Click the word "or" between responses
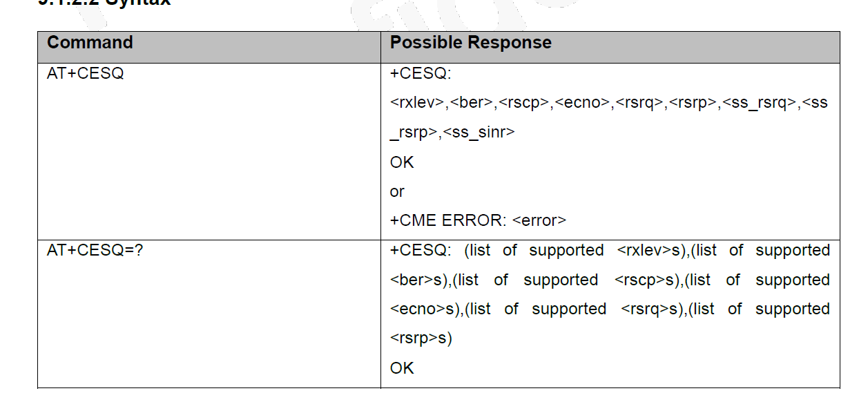The height and width of the screenshot is (402, 868). click(x=397, y=191)
